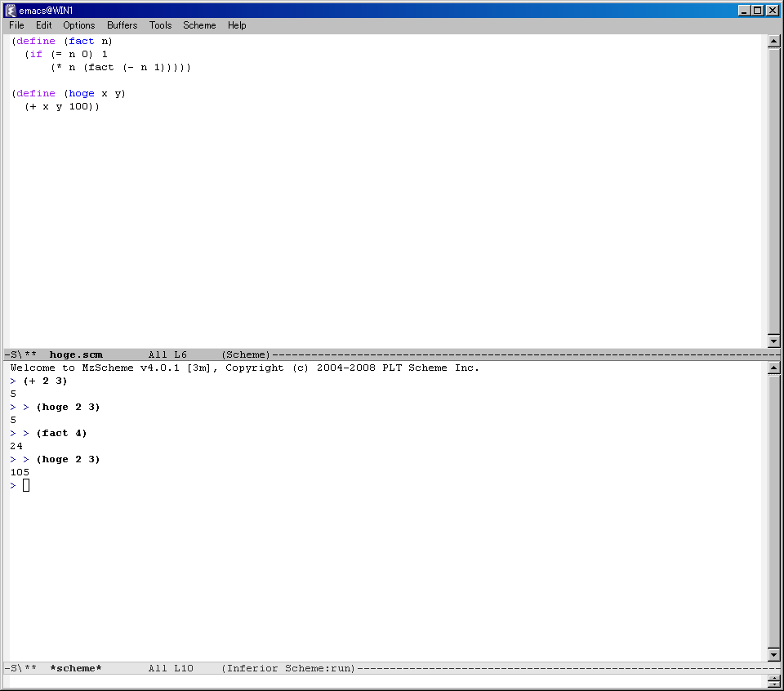784x691 pixels.
Task: Click the *scheme* buffer scrollbar track
Action: [x=773, y=511]
